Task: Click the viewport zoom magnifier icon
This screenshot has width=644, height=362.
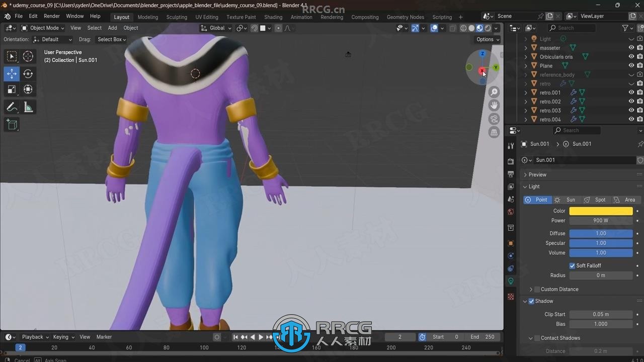Action: click(x=494, y=92)
